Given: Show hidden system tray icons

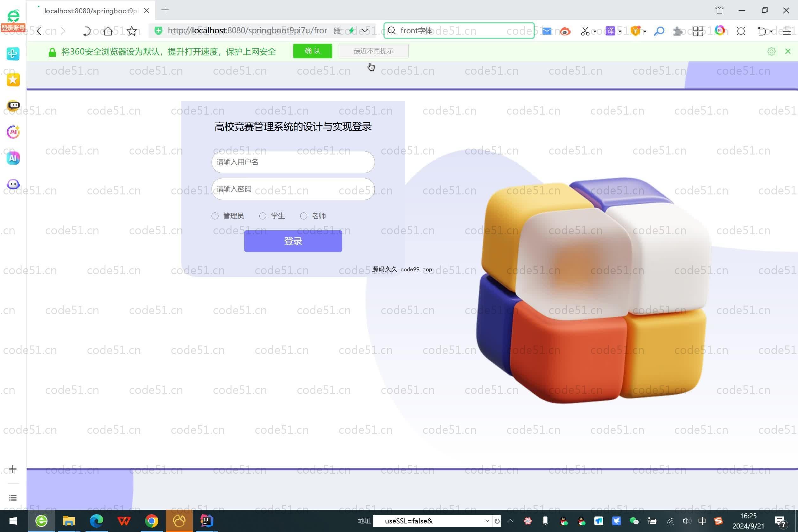Looking at the screenshot, I should pyautogui.click(x=510, y=521).
